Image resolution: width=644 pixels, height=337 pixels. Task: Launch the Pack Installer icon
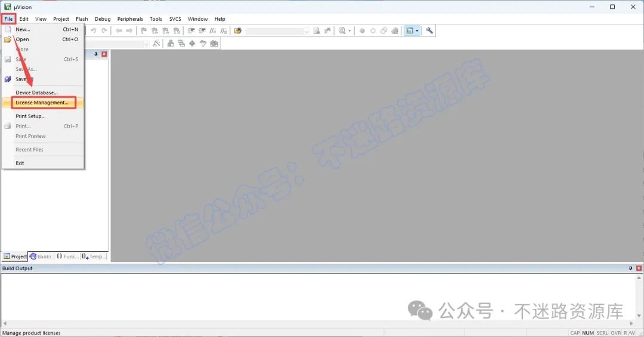click(x=214, y=44)
